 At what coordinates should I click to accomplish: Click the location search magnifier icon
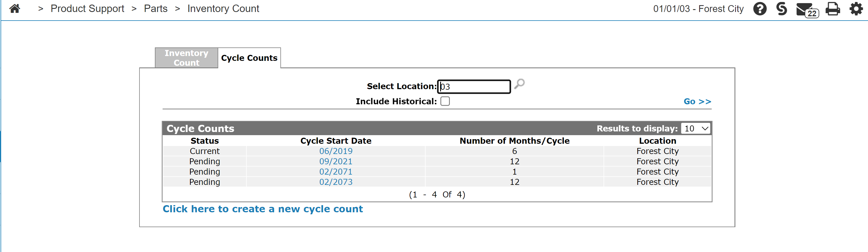click(519, 84)
